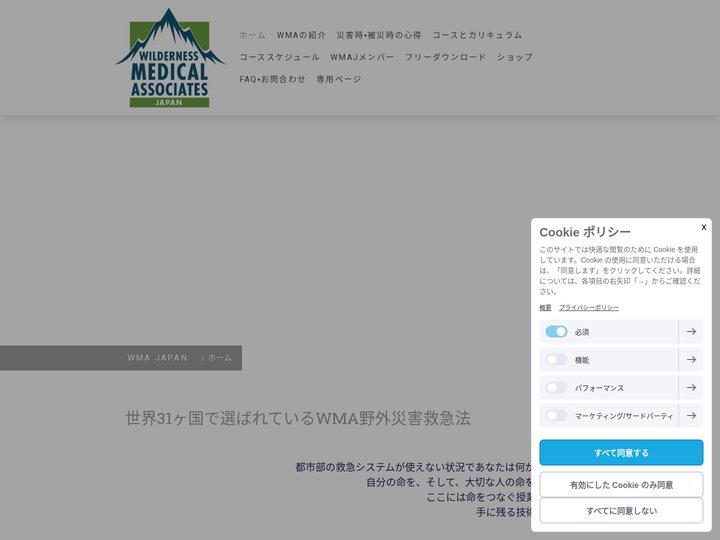Click the 世界31ヶ国で選ばれている heading text

pyautogui.click(x=298, y=418)
